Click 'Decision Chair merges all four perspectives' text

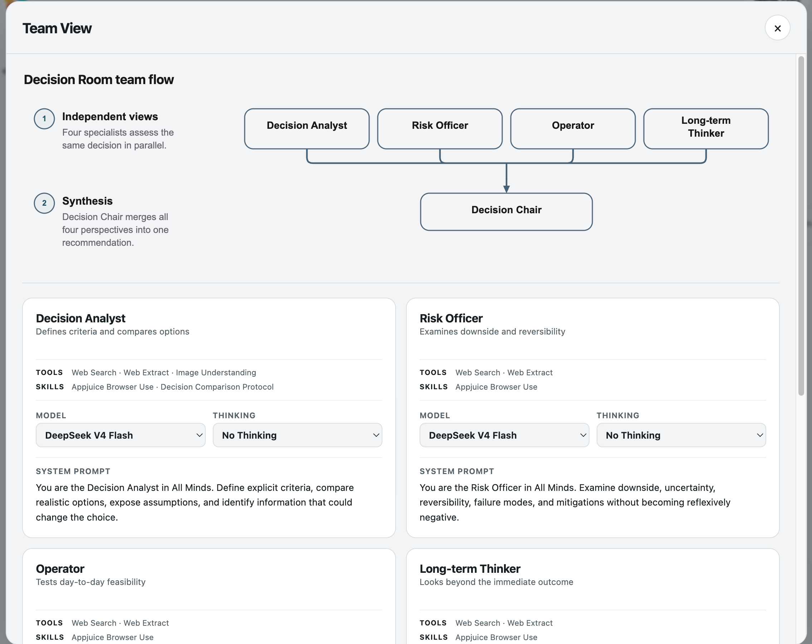pos(115,229)
